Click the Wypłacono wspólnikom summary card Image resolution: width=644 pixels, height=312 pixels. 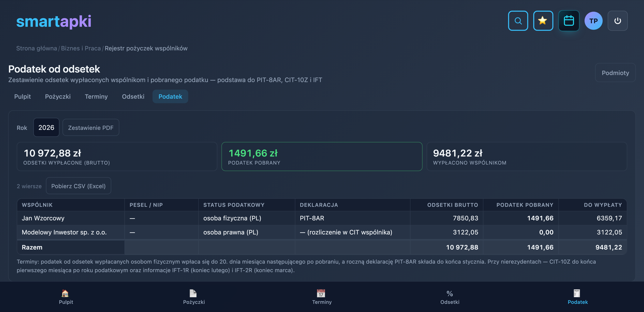point(527,157)
